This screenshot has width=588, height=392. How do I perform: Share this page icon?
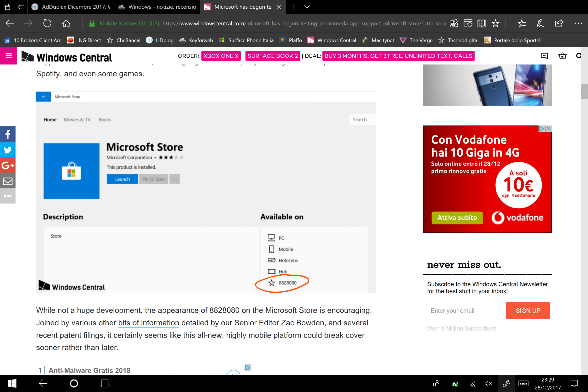tap(559, 23)
